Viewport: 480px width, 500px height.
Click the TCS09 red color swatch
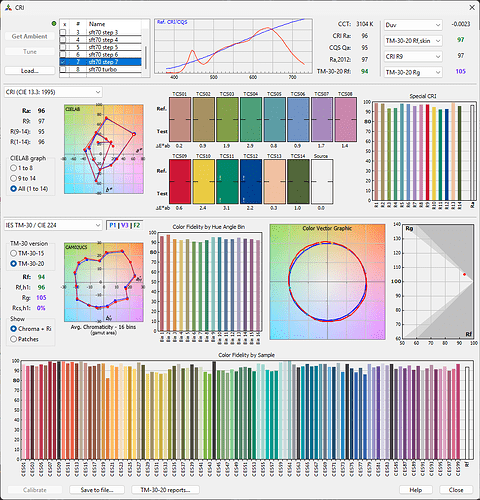pos(180,182)
